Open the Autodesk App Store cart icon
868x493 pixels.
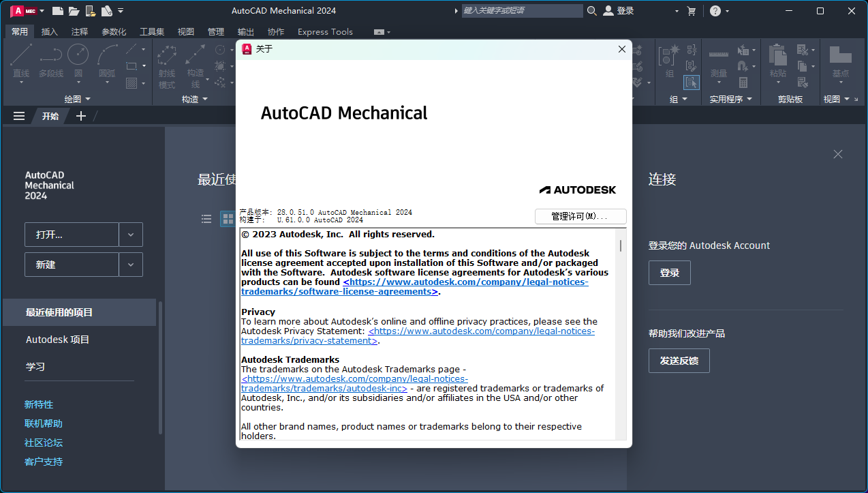692,11
